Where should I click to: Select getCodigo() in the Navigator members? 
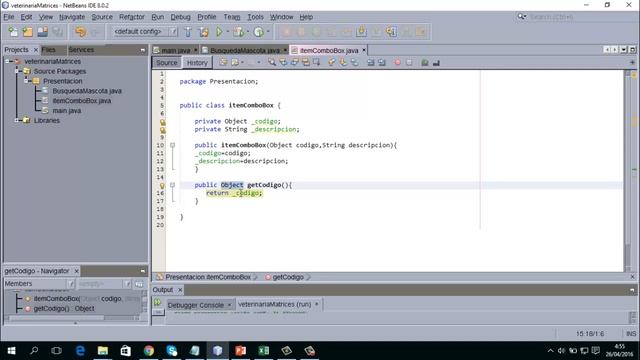coord(64,309)
